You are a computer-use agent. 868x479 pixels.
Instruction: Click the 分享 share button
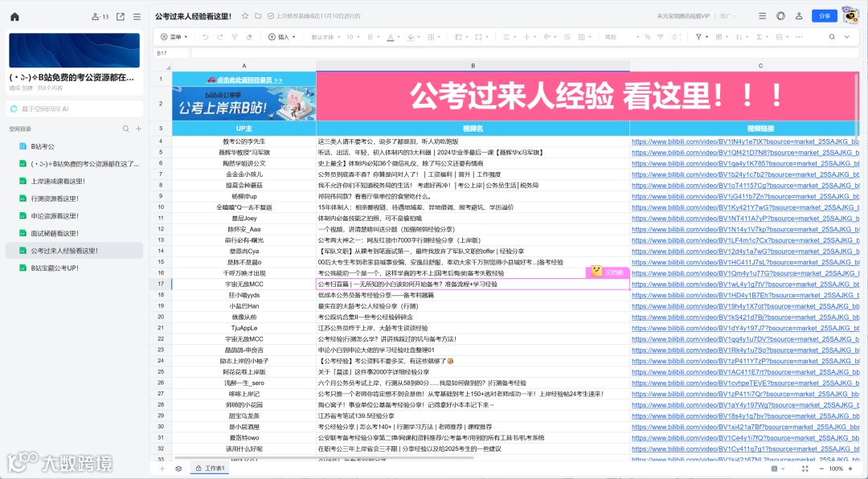(x=825, y=16)
